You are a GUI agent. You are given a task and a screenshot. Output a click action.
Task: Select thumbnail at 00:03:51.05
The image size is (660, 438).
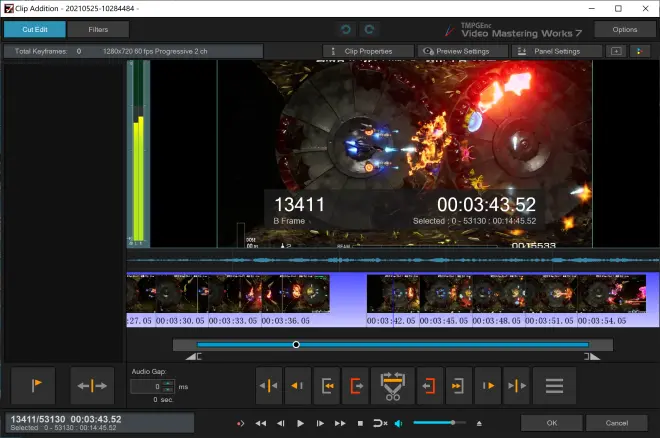[x=551, y=293]
